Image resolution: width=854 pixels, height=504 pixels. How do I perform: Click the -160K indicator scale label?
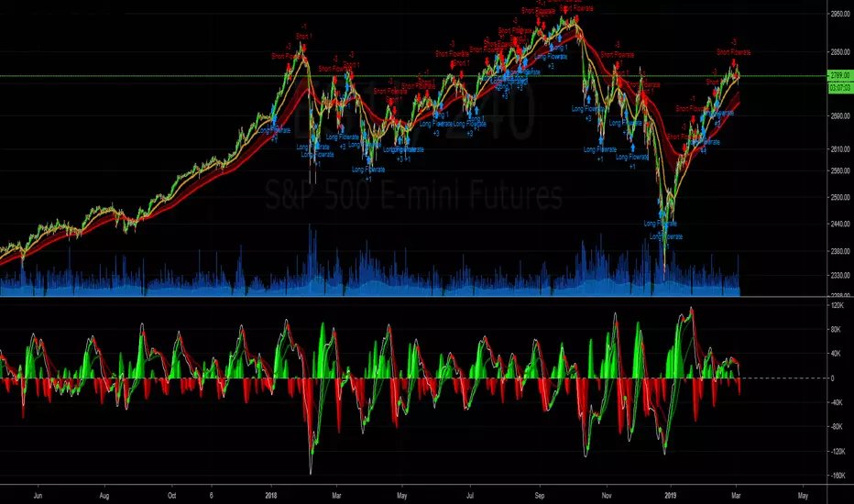click(838, 476)
